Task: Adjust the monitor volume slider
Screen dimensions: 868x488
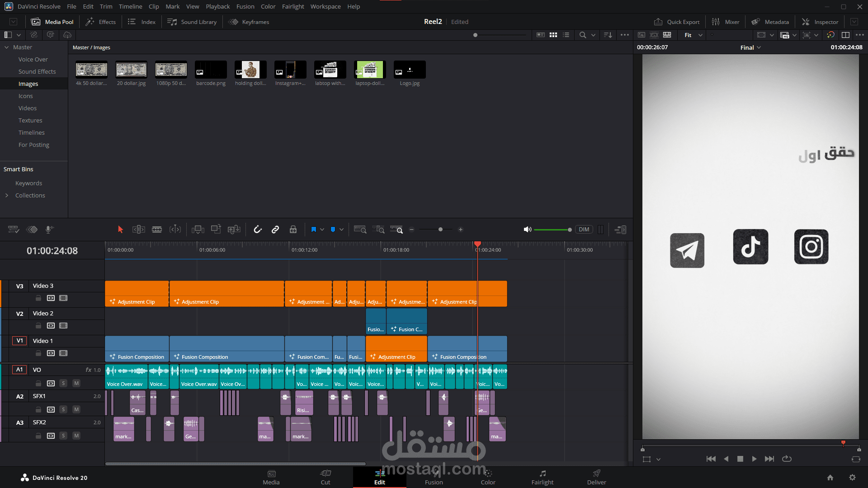Action: 552,230
